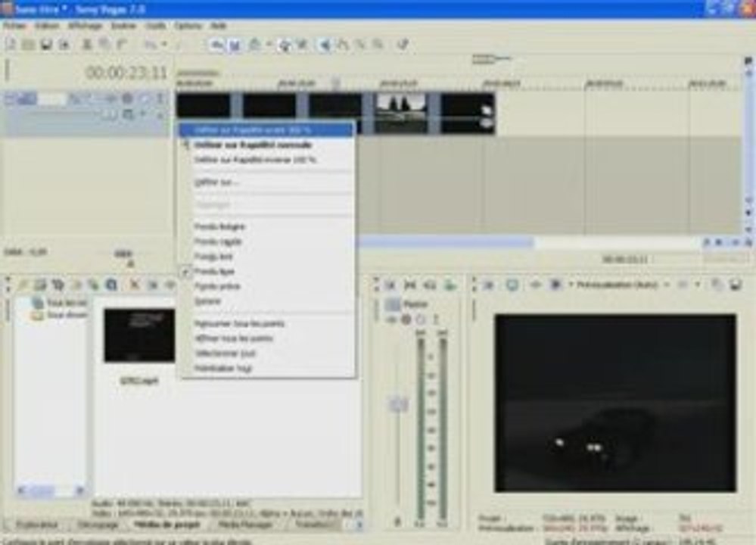Image resolution: width=756 pixels, height=545 pixels.
Task: Create a new project from the toolbar
Action: 11,45
